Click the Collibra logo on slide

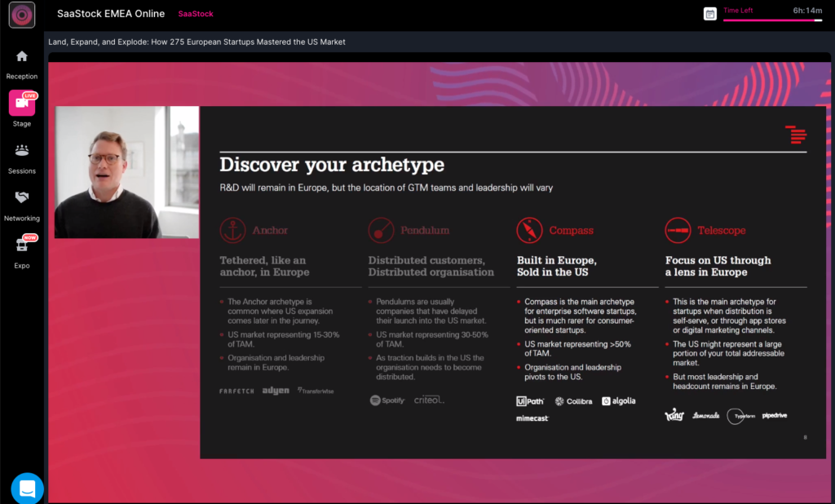pos(573,401)
